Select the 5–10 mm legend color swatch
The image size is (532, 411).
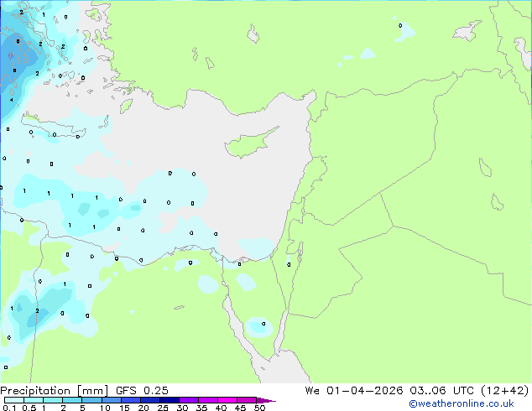point(91,400)
